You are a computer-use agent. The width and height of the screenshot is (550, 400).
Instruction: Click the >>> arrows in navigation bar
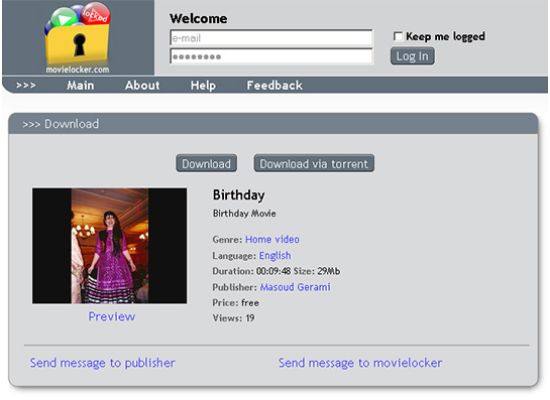tap(26, 85)
